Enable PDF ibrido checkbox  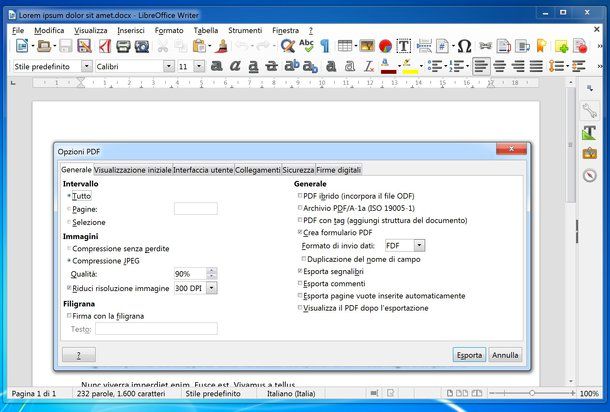coord(300,196)
